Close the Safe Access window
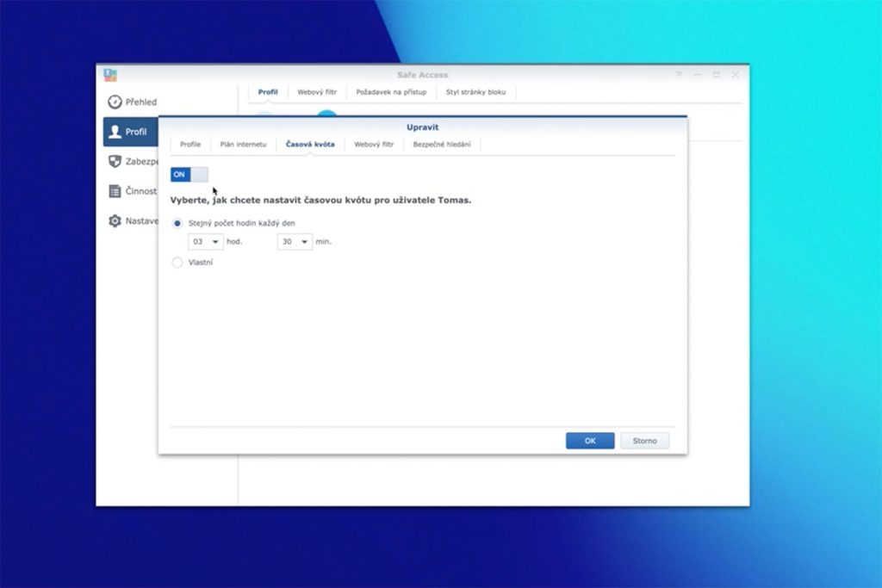 [736, 74]
